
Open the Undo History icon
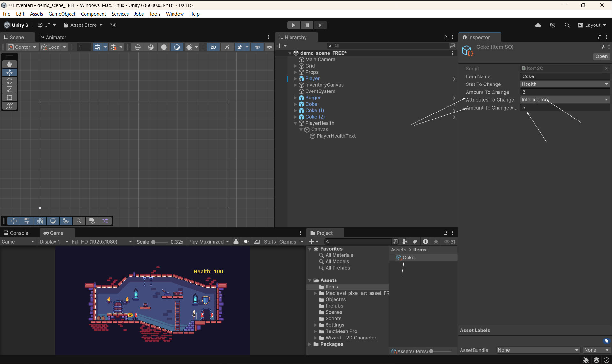click(553, 25)
